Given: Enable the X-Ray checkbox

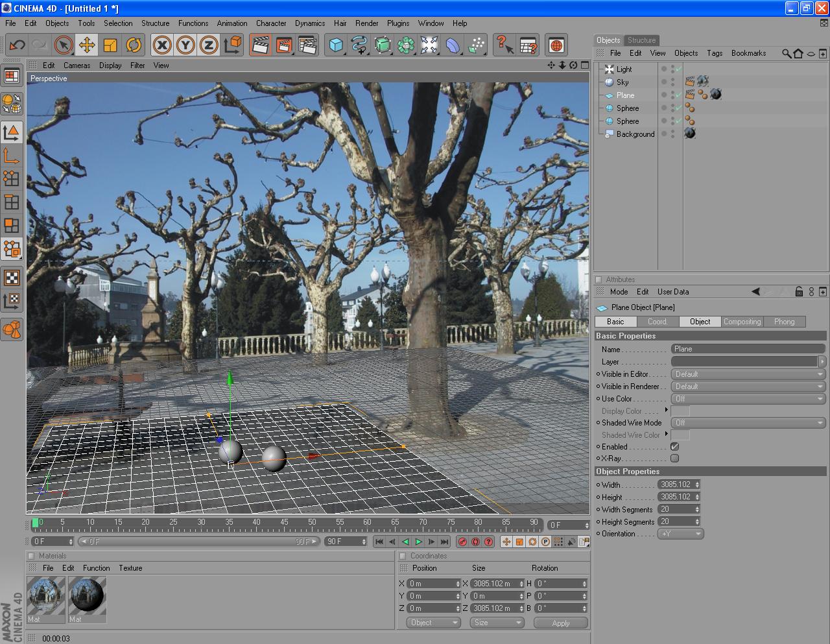Looking at the screenshot, I should pos(674,459).
